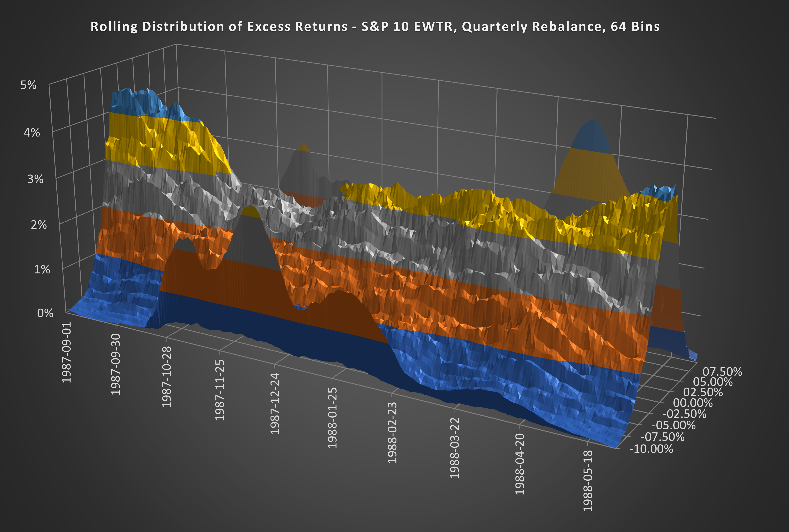Viewport: 789px width, 532px height.
Task: Click the 1987-10-28 axis label
Action: [167, 377]
